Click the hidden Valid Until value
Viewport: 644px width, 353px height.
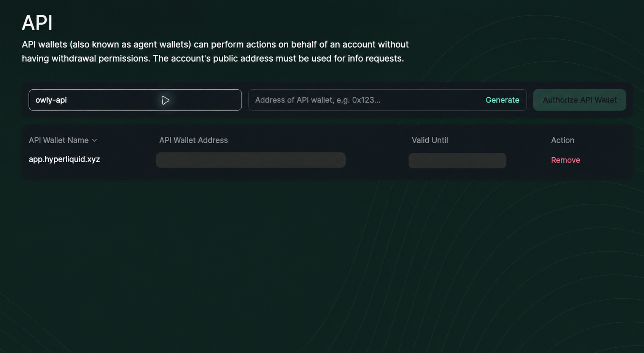coord(457,160)
